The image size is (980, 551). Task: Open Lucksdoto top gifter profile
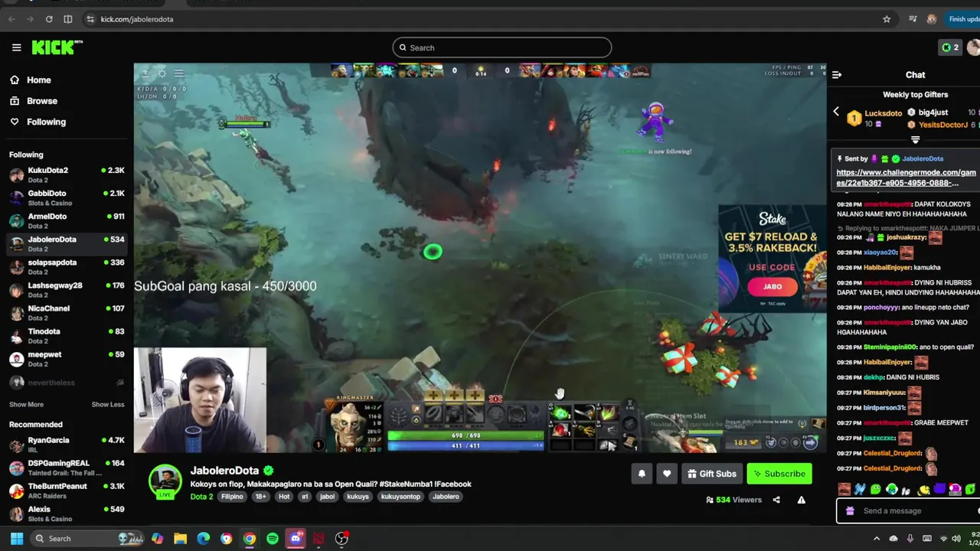(883, 113)
